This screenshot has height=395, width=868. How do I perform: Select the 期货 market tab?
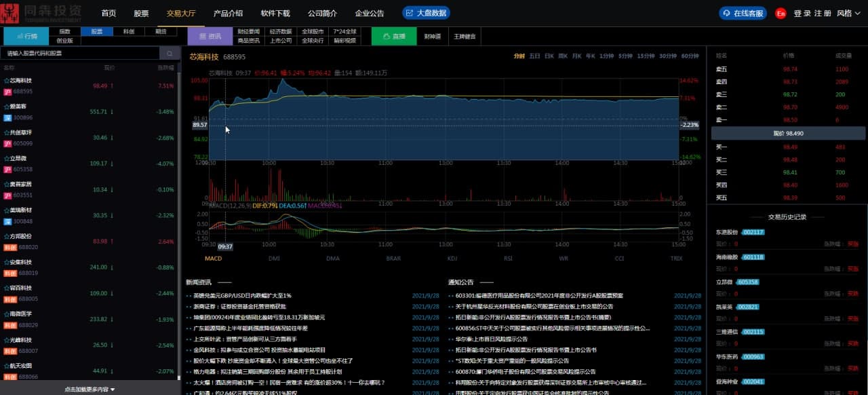(161, 31)
